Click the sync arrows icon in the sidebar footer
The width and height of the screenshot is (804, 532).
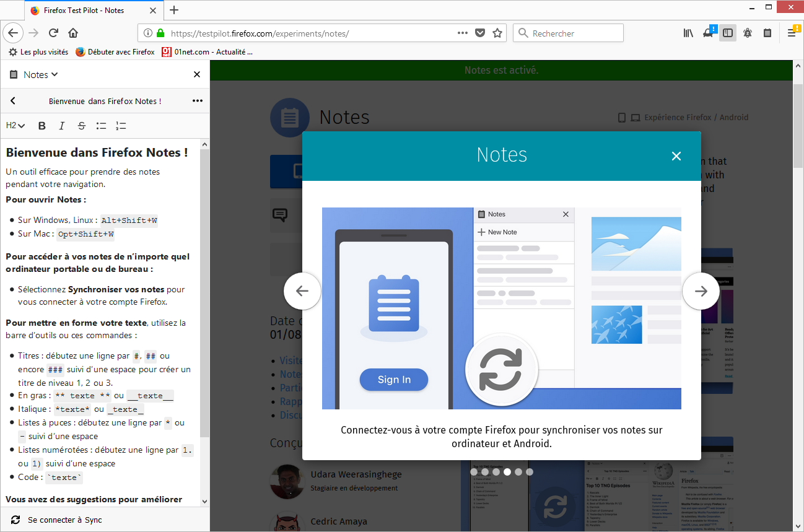click(x=15, y=520)
